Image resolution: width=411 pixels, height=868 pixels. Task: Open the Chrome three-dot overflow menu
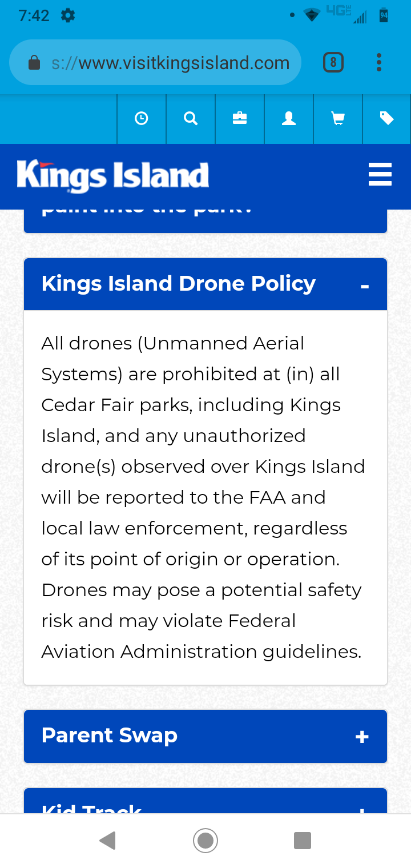click(378, 63)
